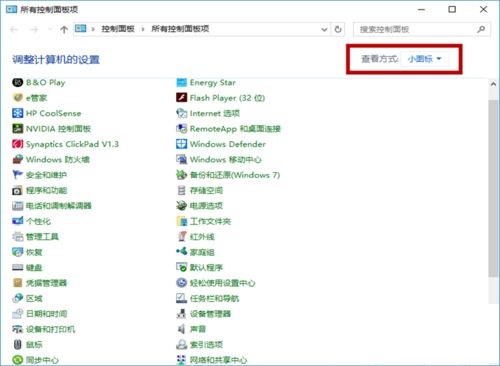
Task: Click 任务栏和导航 link
Action: [214, 298]
